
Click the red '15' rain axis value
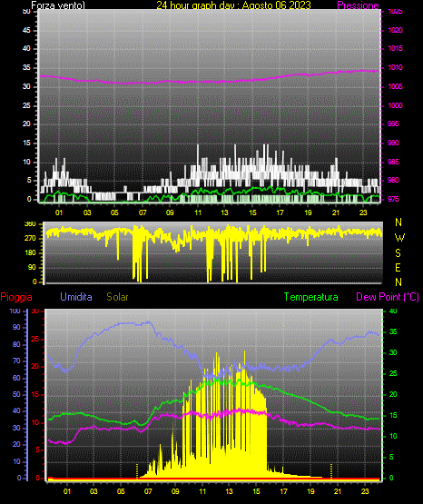[35, 395]
